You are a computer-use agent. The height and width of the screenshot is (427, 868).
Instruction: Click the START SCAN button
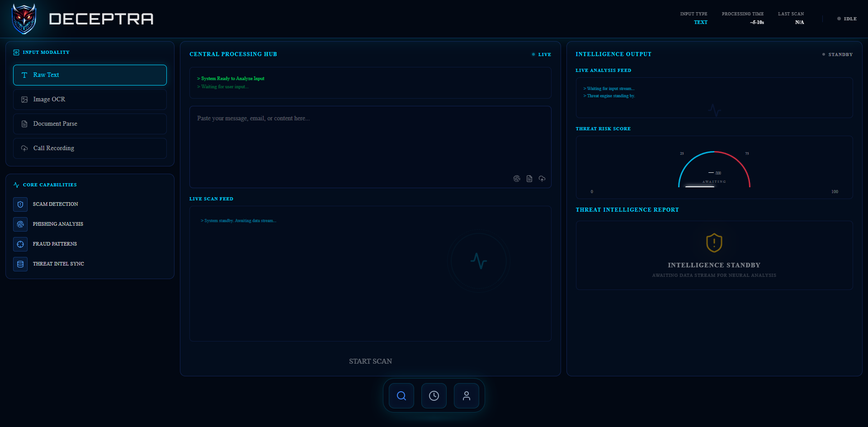[370, 361]
